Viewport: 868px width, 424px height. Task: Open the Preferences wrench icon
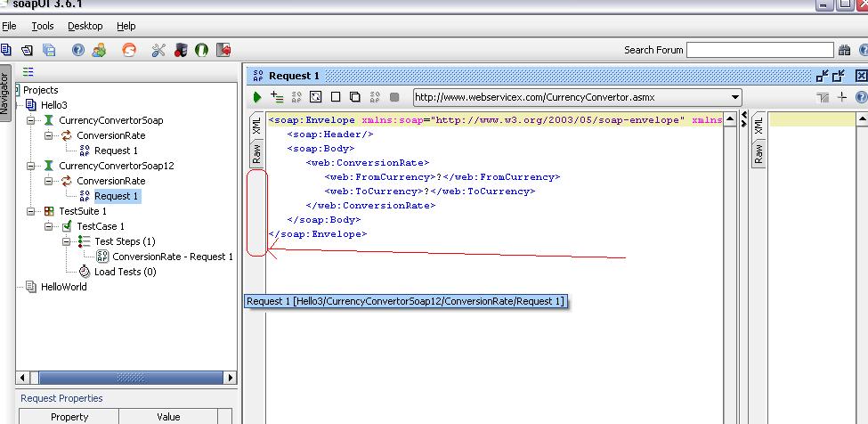click(x=158, y=50)
